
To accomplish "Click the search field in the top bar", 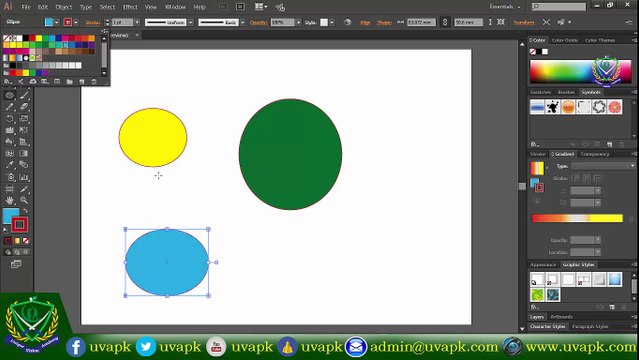I will pyautogui.click(x=559, y=7).
